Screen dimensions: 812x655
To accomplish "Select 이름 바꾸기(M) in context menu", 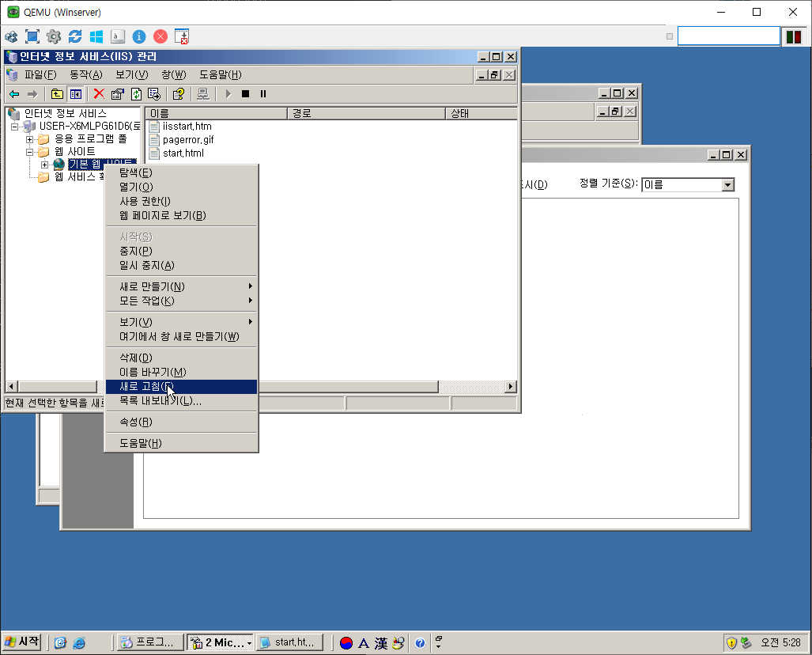I will coord(181,373).
